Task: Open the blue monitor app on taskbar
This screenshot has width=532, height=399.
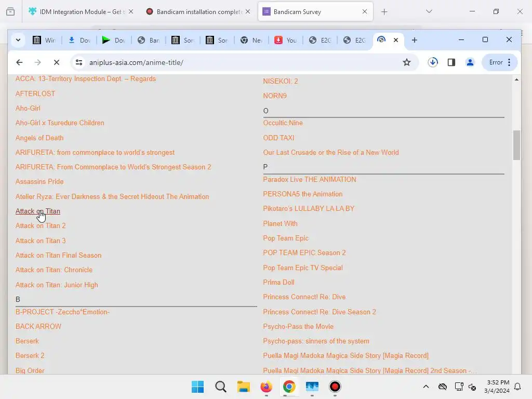Action: pos(312,387)
